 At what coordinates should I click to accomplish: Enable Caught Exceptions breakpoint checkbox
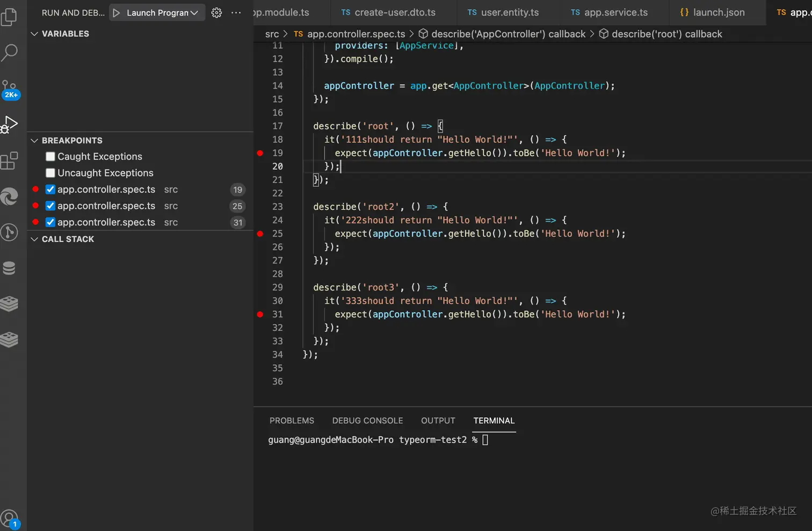(x=50, y=157)
